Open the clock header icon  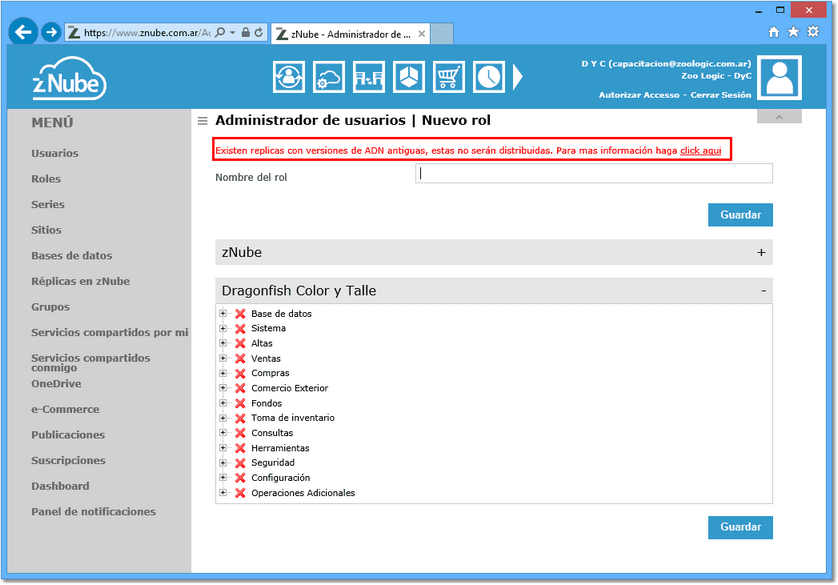tap(488, 77)
